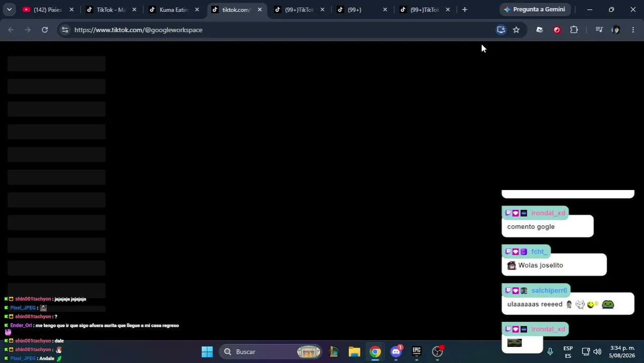Click shin001tachyon's 'dale' message
Screen dimensions: 644x363
(x=59, y=341)
